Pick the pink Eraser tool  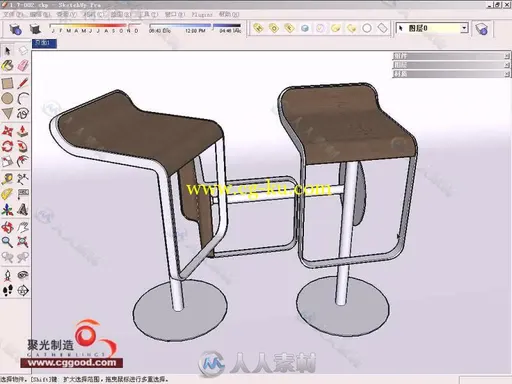23,66
